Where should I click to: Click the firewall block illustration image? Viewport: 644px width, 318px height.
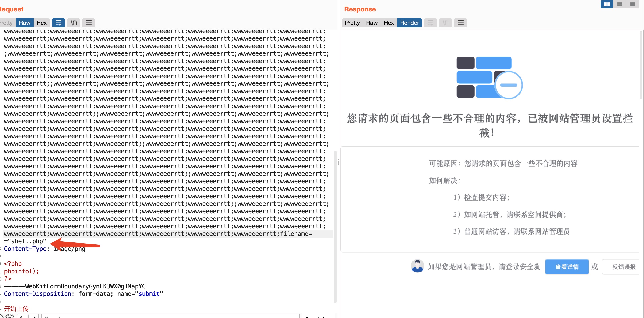[x=489, y=77]
